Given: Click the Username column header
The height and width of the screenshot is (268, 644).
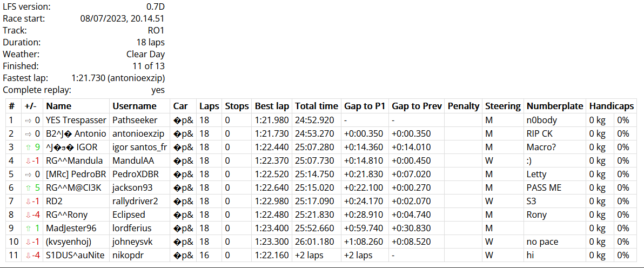Looking at the screenshot, I should pos(134,106).
